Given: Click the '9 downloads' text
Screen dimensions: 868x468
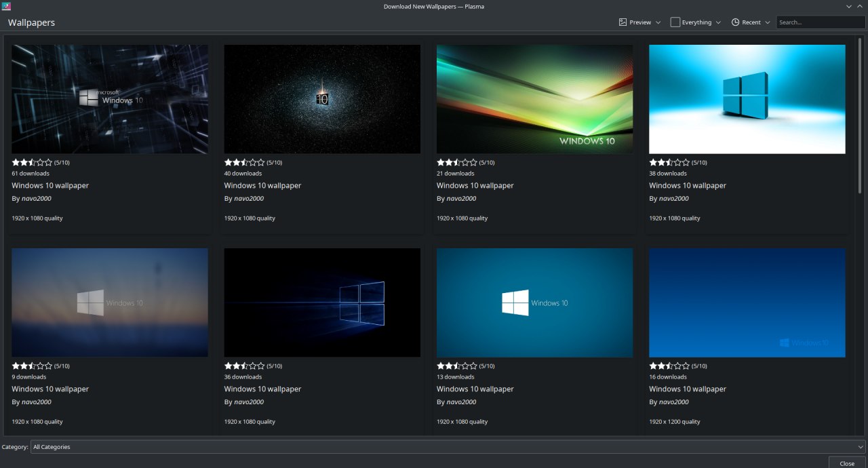Looking at the screenshot, I should [x=29, y=377].
